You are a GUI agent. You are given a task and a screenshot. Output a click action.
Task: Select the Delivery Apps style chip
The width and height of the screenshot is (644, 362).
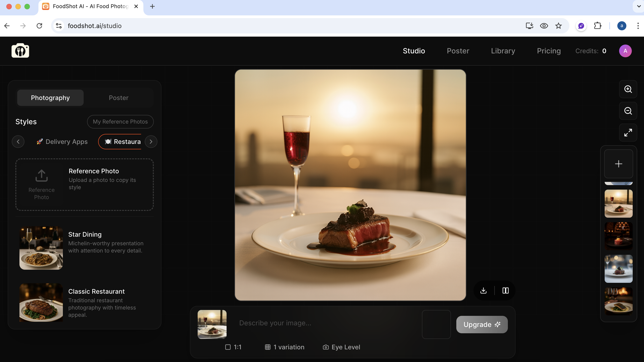pyautogui.click(x=62, y=142)
